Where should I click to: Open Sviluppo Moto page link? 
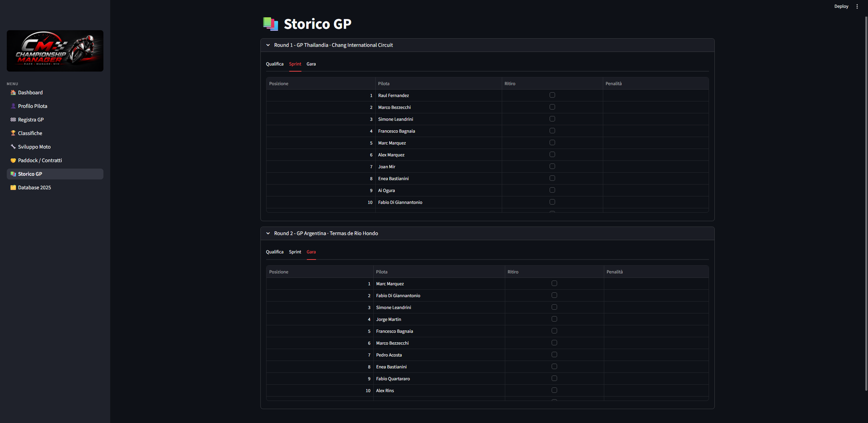tap(55, 147)
